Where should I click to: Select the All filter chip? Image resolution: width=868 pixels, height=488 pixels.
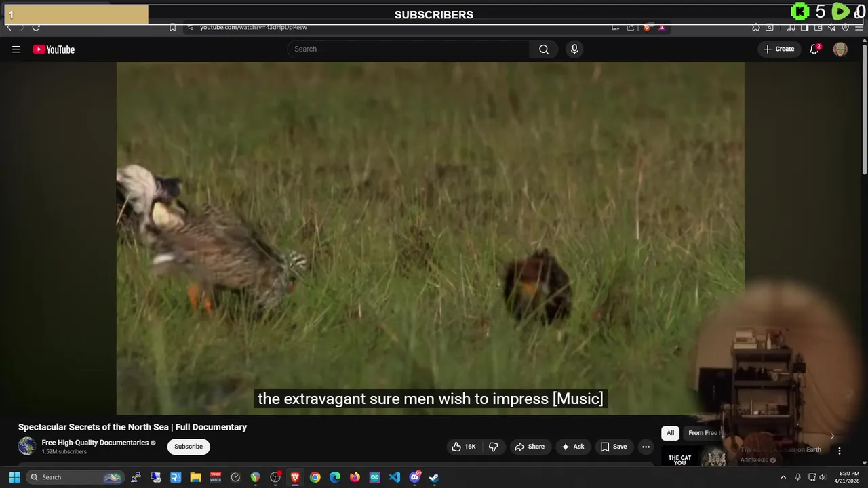click(x=670, y=433)
